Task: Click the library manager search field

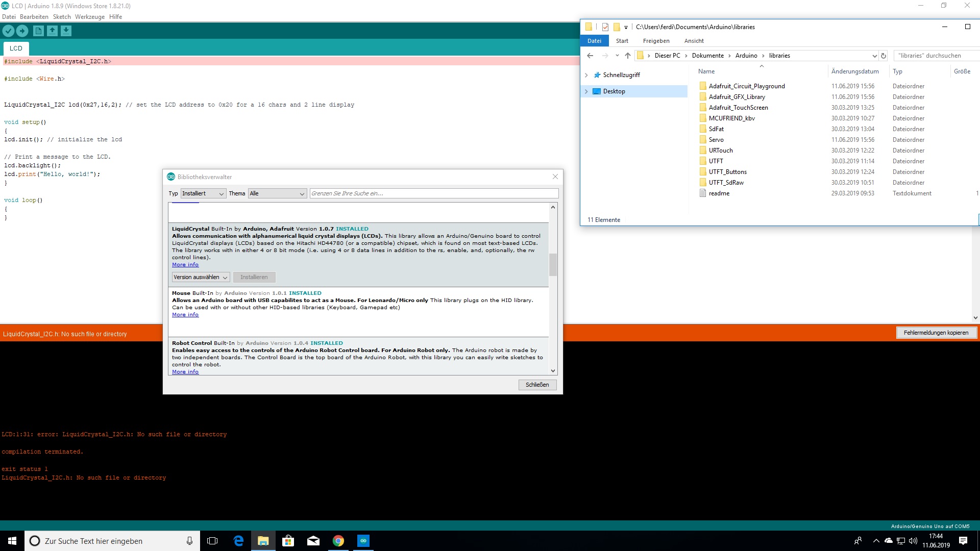Action: point(434,193)
